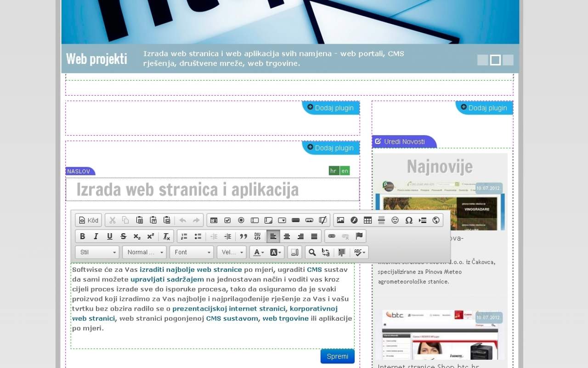Insert a hyperlink with the chain icon
Screen dimensions: 588x368
point(332,236)
